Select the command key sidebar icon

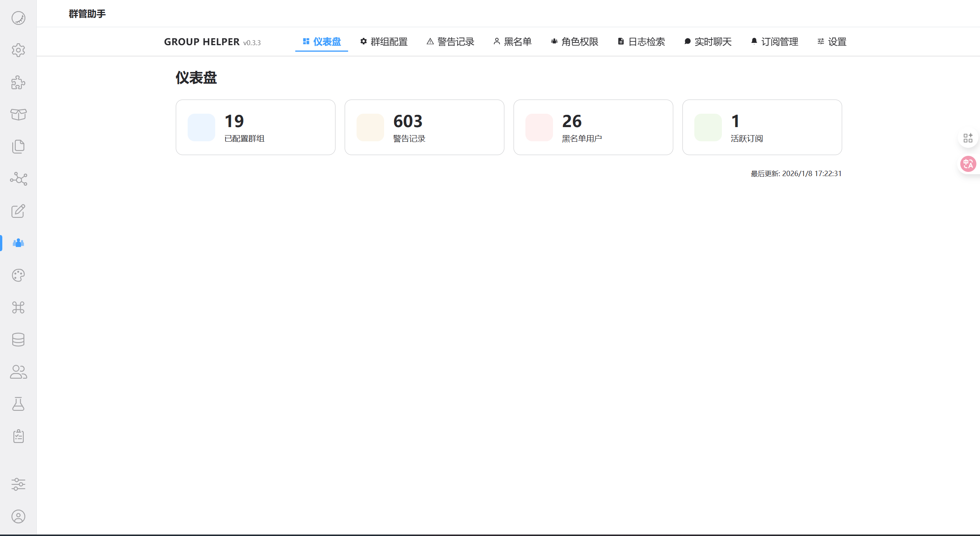(18, 307)
